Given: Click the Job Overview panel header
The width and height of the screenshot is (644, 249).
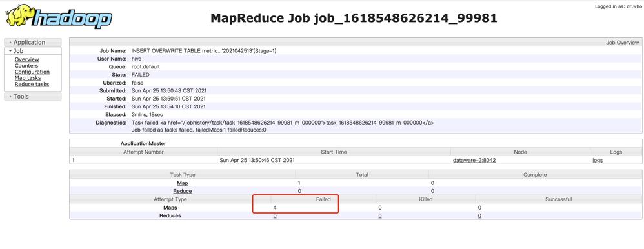Looking at the screenshot, I should pyautogui.click(x=356, y=43).
